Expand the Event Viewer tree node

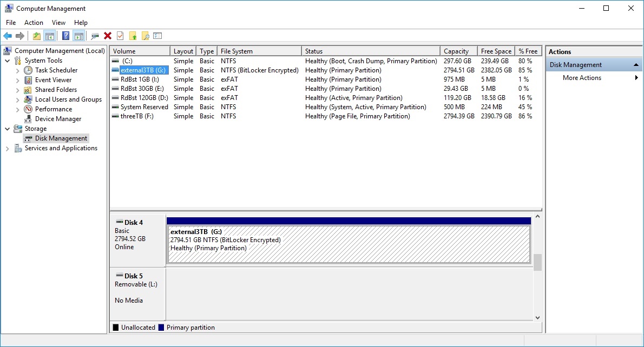[x=17, y=80]
